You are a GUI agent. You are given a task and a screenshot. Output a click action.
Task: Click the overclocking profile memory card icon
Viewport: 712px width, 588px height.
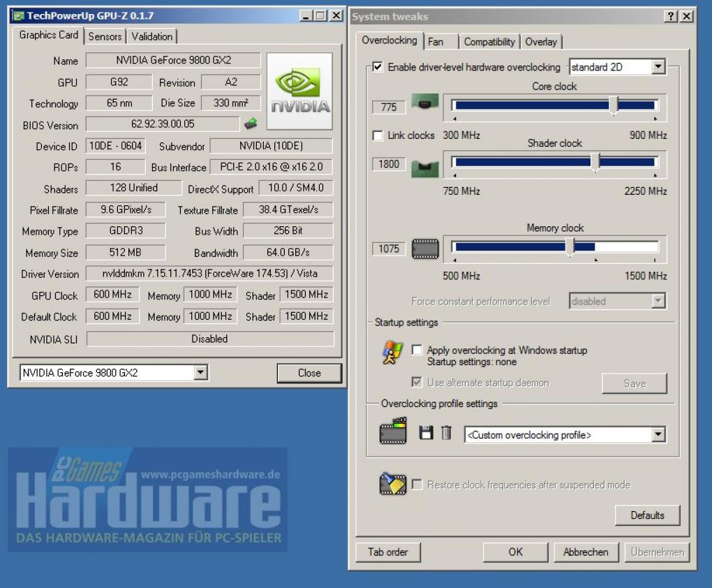(393, 430)
